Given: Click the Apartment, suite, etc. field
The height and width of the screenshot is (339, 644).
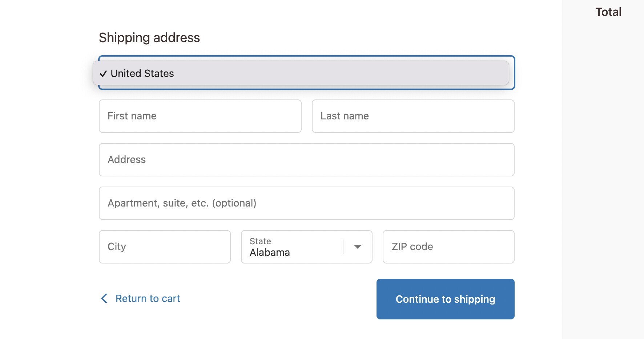Looking at the screenshot, I should click(306, 203).
